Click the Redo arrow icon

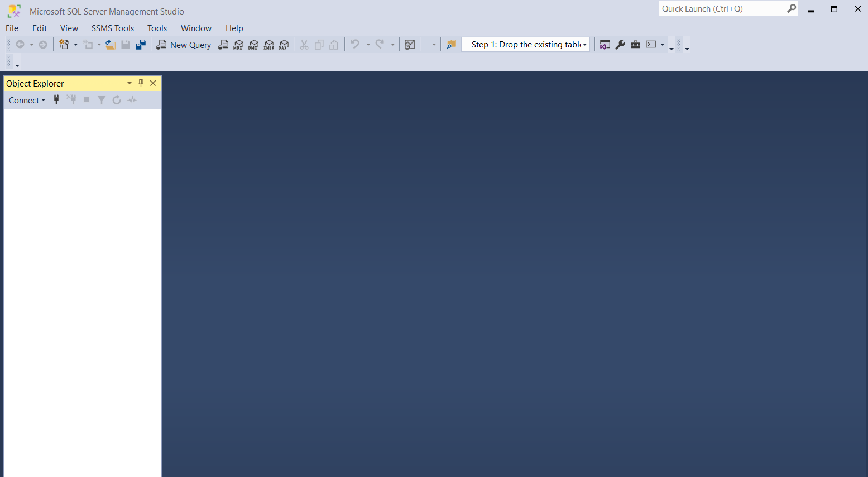[x=380, y=45]
